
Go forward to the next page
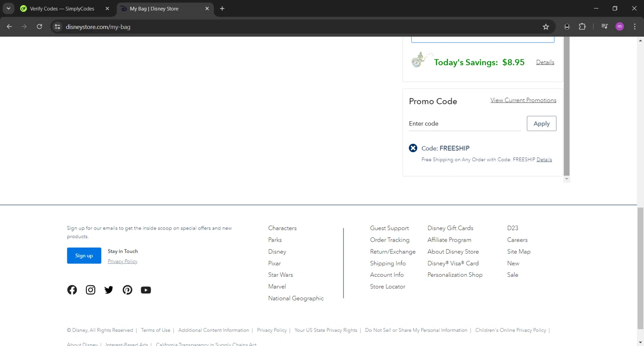[24, 27]
